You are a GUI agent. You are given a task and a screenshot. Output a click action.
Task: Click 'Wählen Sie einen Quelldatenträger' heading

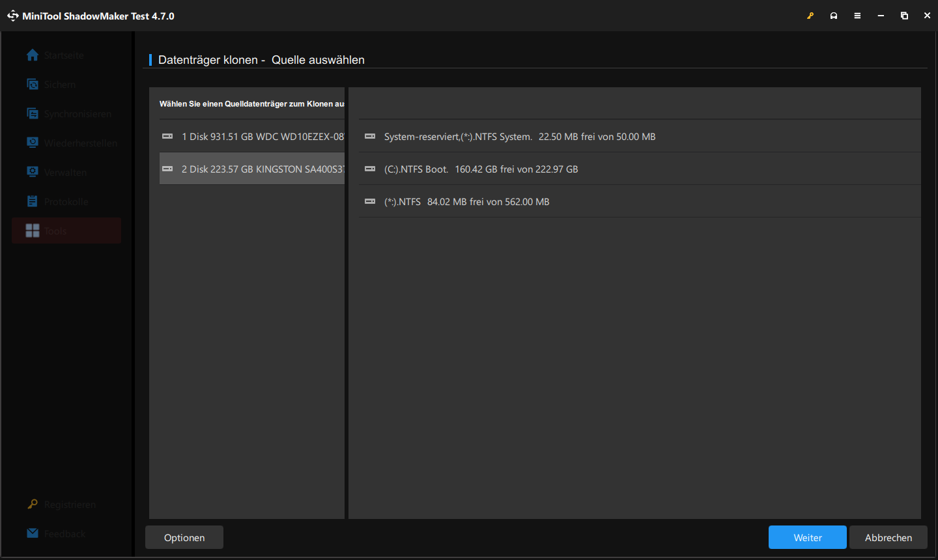pyautogui.click(x=252, y=104)
